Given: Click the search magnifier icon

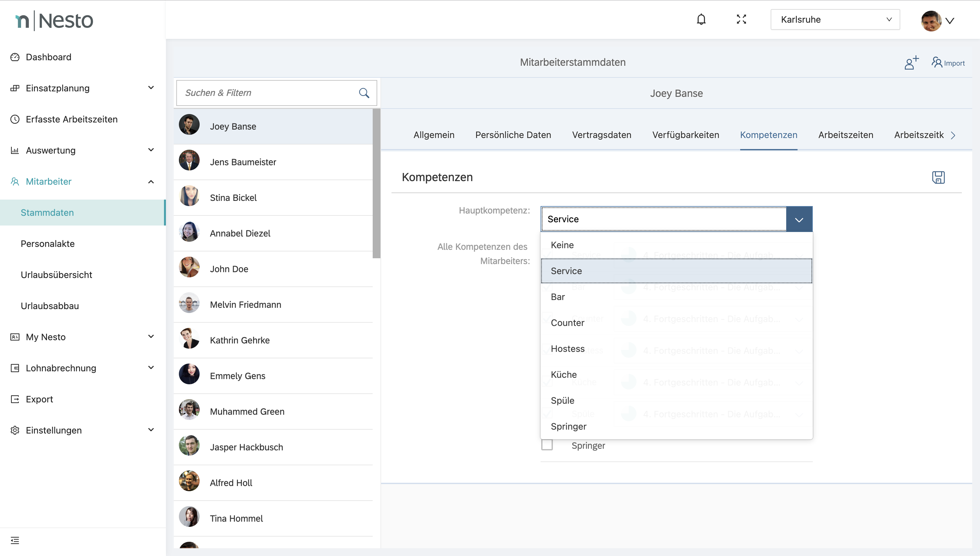Looking at the screenshot, I should [x=364, y=93].
